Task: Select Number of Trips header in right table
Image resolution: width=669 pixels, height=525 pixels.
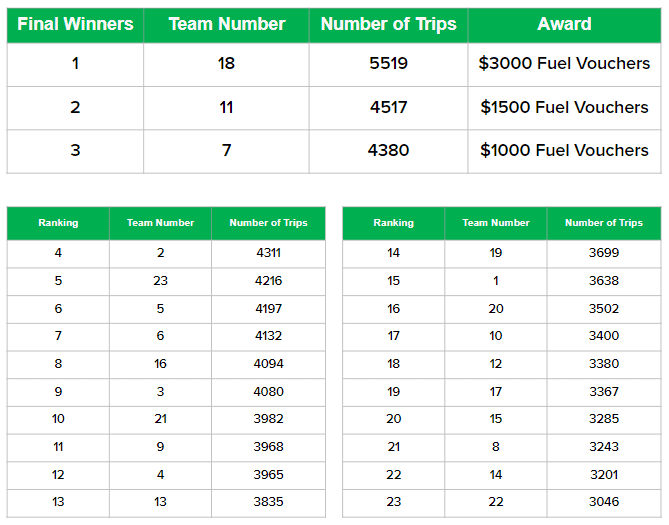Action: [x=604, y=223]
